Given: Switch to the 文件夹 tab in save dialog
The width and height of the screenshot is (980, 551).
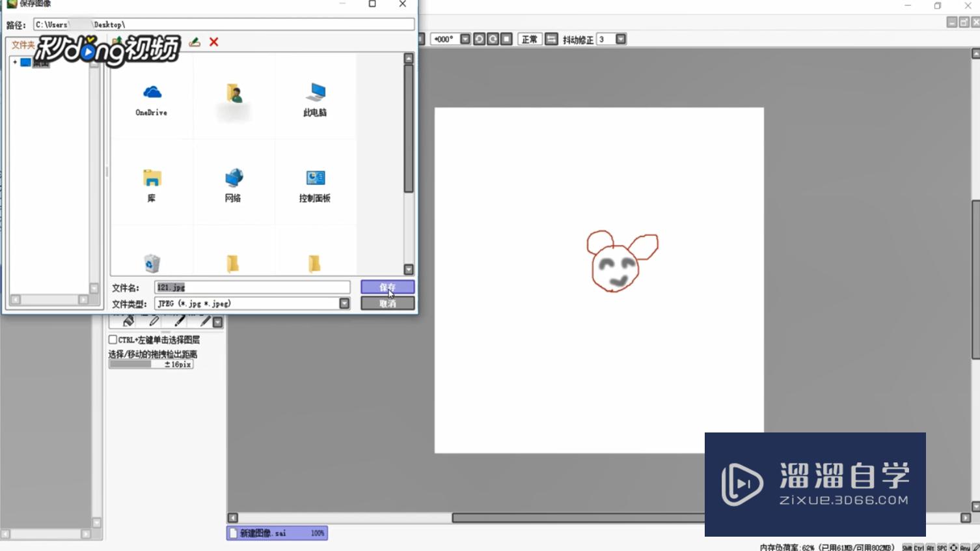Looking at the screenshot, I should click(x=23, y=45).
